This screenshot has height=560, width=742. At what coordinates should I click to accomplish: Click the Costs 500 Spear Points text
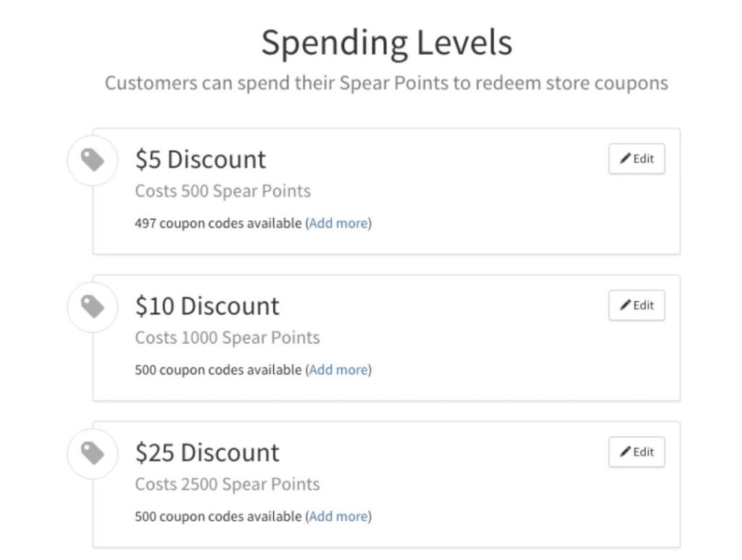[x=223, y=191]
